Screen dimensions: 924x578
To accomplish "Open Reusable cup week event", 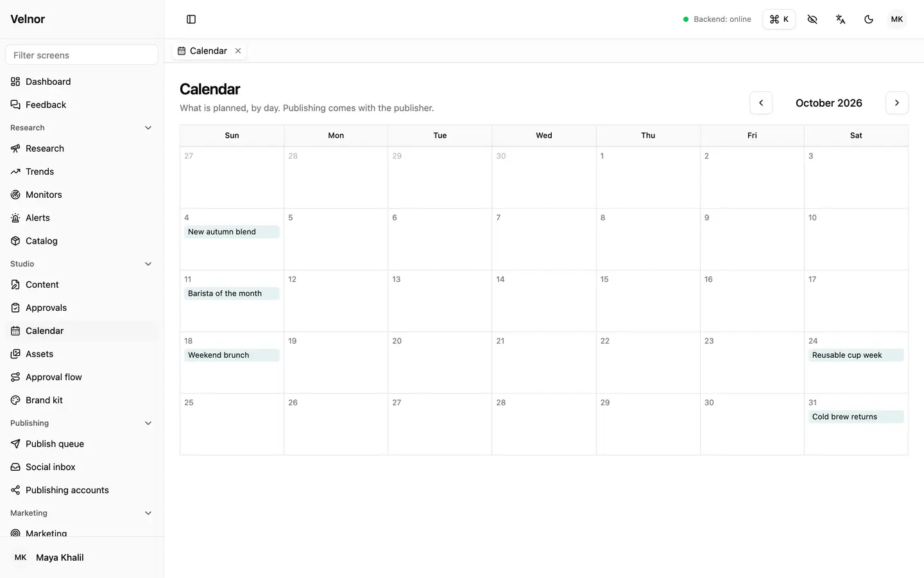I will click(x=856, y=355).
